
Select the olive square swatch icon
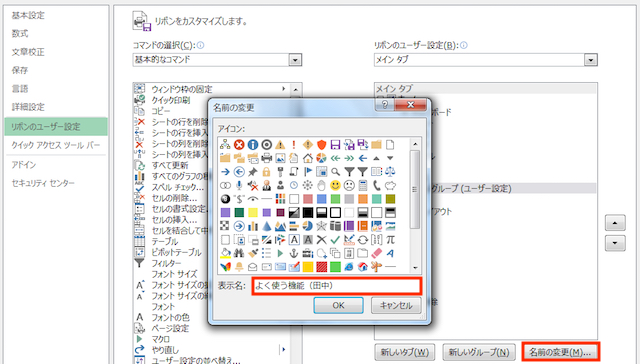click(390, 199)
